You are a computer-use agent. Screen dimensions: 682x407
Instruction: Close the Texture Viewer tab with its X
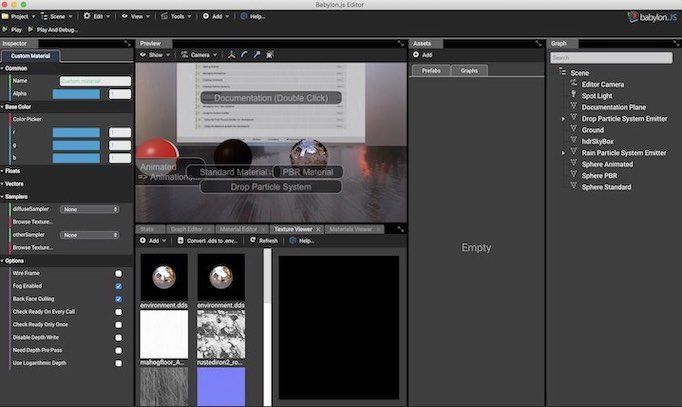pos(318,229)
